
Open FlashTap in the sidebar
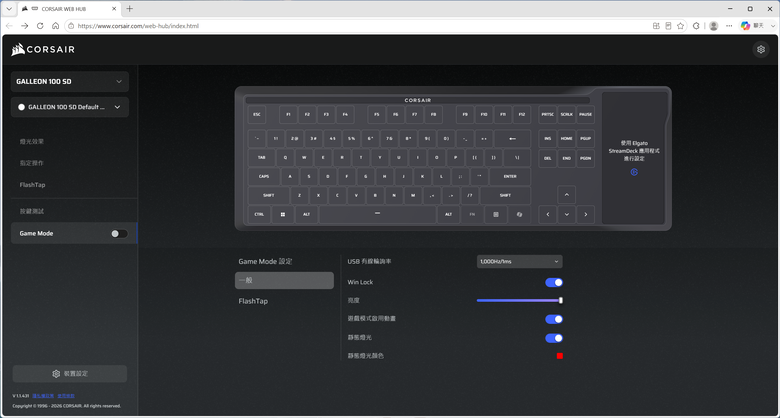[32, 185]
